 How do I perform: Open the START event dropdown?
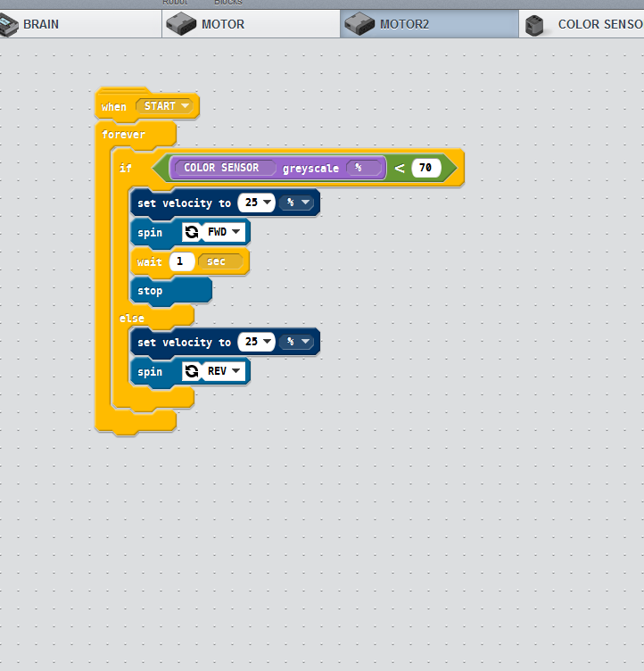click(166, 106)
